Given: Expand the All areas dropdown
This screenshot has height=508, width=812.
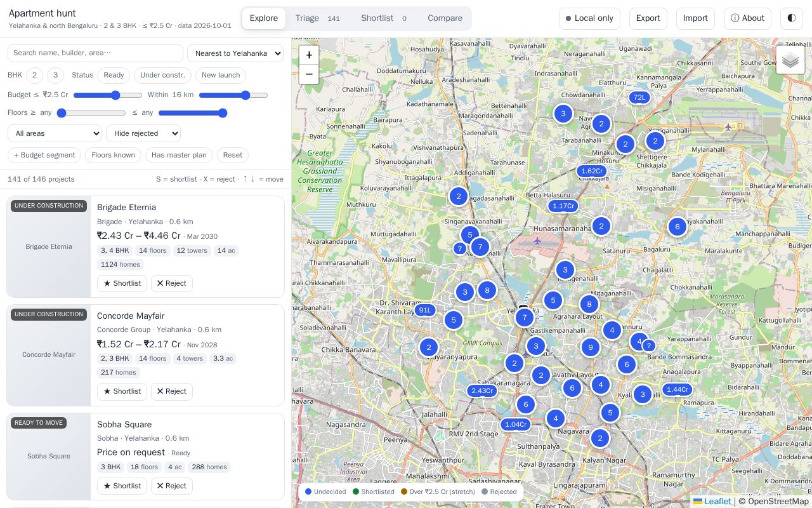Looking at the screenshot, I should (55, 133).
